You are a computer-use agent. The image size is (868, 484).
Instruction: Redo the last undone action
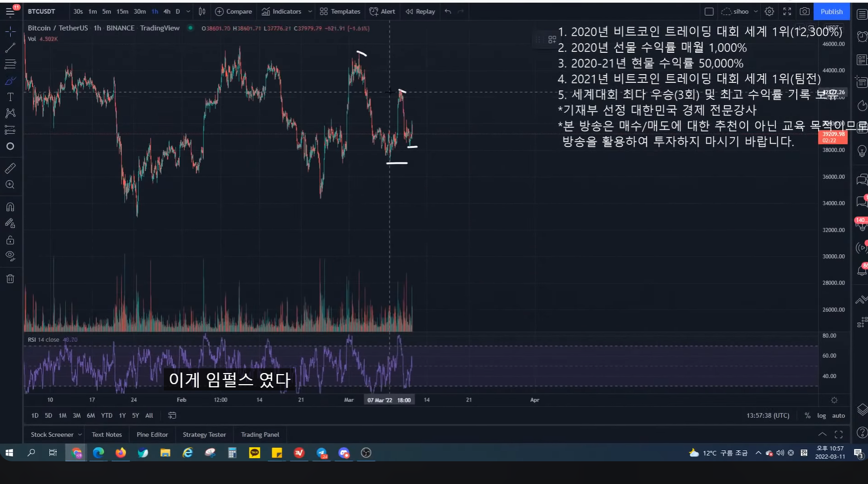461,12
